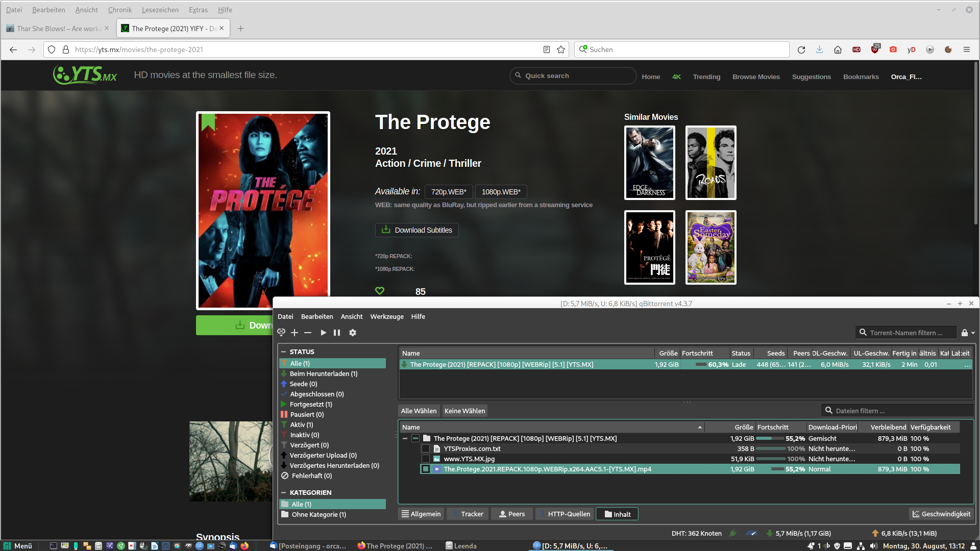Pause torrents with the pause icon
This screenshot has width=980, height=551.
click(x=337, y=333)
